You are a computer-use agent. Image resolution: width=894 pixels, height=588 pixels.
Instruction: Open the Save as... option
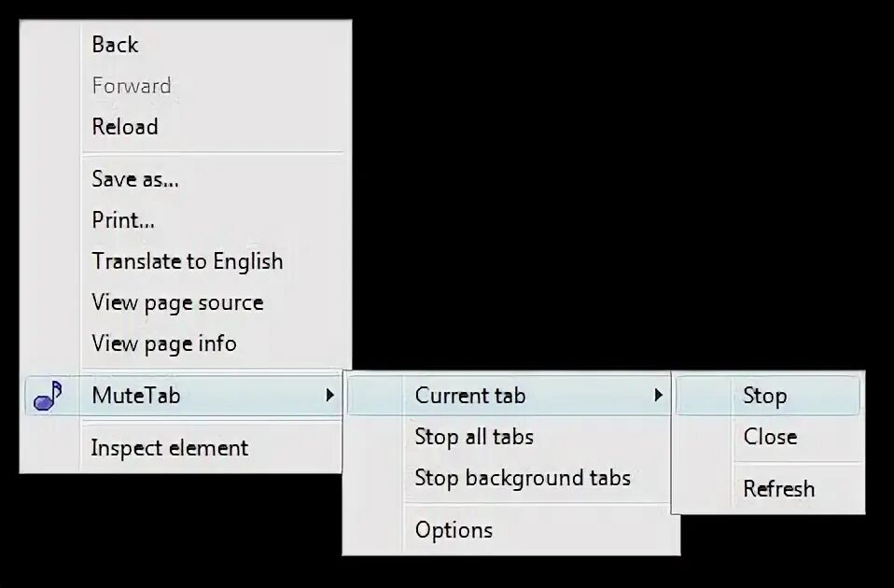135,179
